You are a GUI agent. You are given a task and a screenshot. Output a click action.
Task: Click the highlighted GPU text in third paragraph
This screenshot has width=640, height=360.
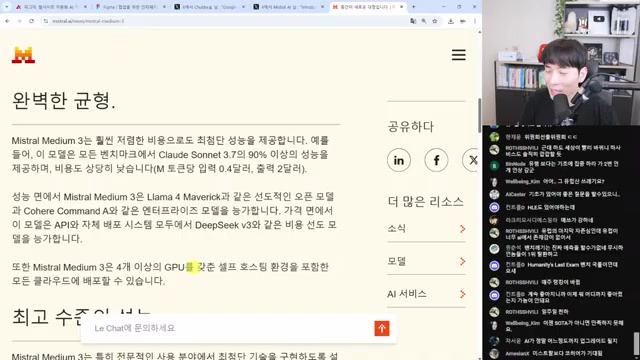coord(175,267)
